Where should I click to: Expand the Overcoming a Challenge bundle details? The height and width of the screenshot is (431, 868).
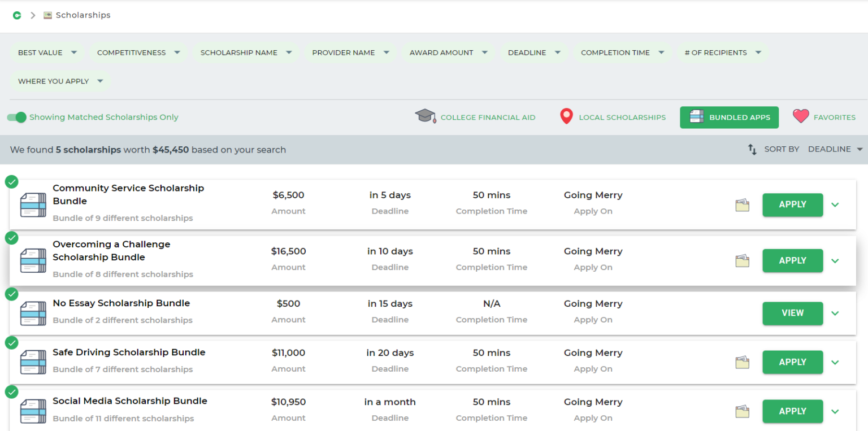click(x=835, y=261)
